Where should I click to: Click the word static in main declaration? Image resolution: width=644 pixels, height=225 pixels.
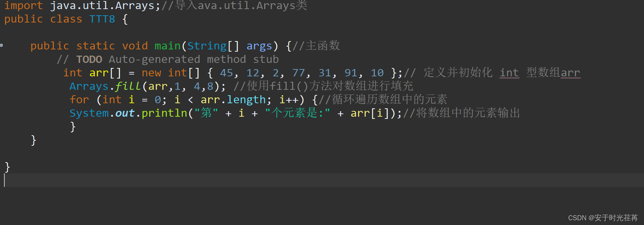coord(96,46)
